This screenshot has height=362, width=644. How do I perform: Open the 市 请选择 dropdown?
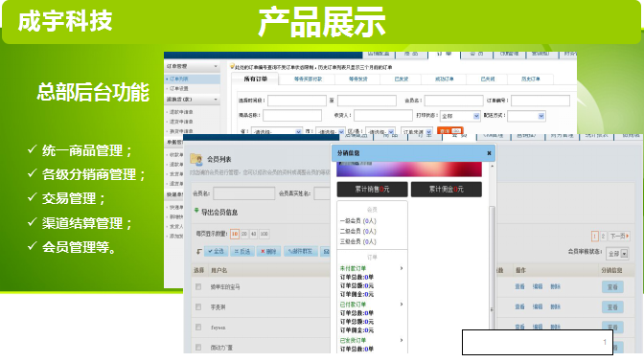point(331,131)
